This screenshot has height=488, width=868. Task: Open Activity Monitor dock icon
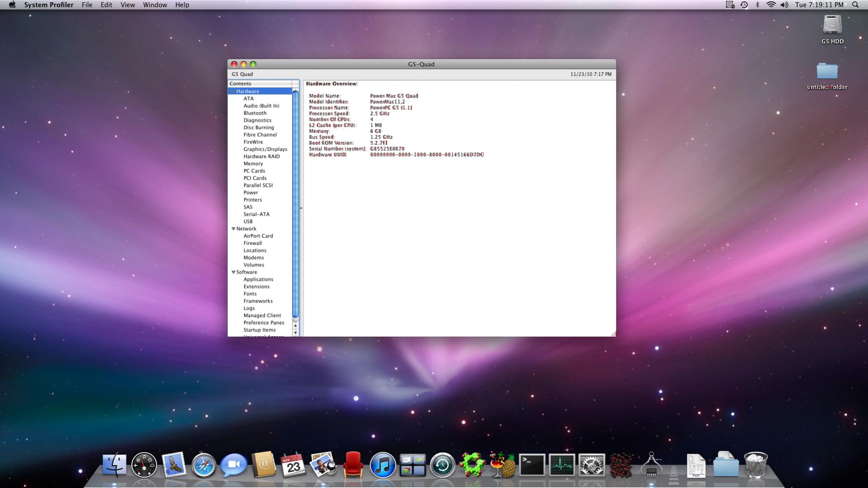tap(562, 465)
